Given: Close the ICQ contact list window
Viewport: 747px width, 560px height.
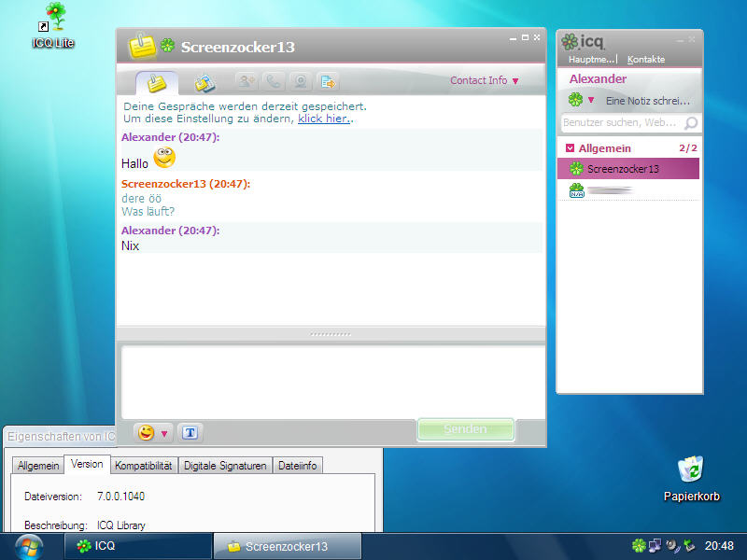Looking at the screenshot, I should pyautogui.click(x=692, y=39).
